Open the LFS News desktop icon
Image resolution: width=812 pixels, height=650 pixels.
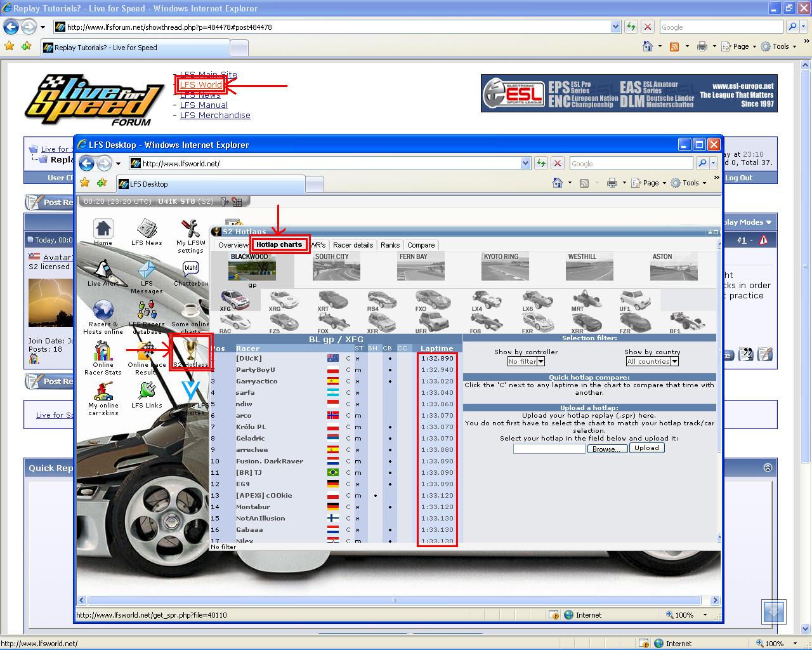(x=147, y=232)
